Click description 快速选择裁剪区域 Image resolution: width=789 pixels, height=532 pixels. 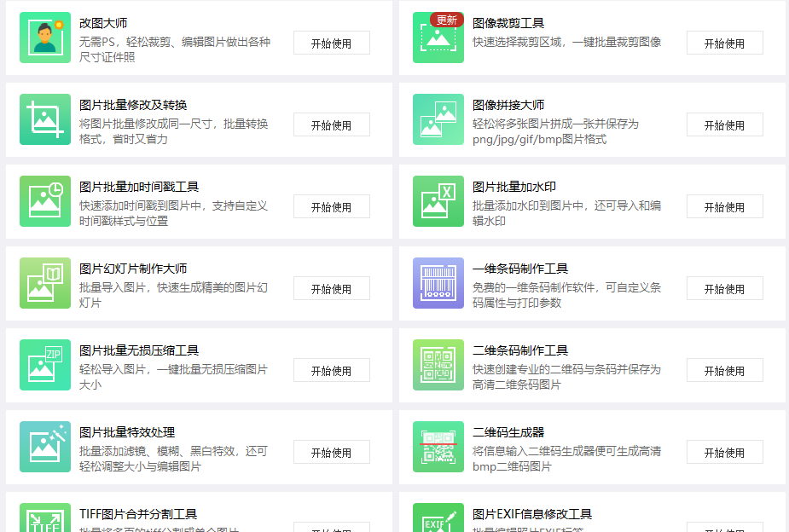click(566, 43)
